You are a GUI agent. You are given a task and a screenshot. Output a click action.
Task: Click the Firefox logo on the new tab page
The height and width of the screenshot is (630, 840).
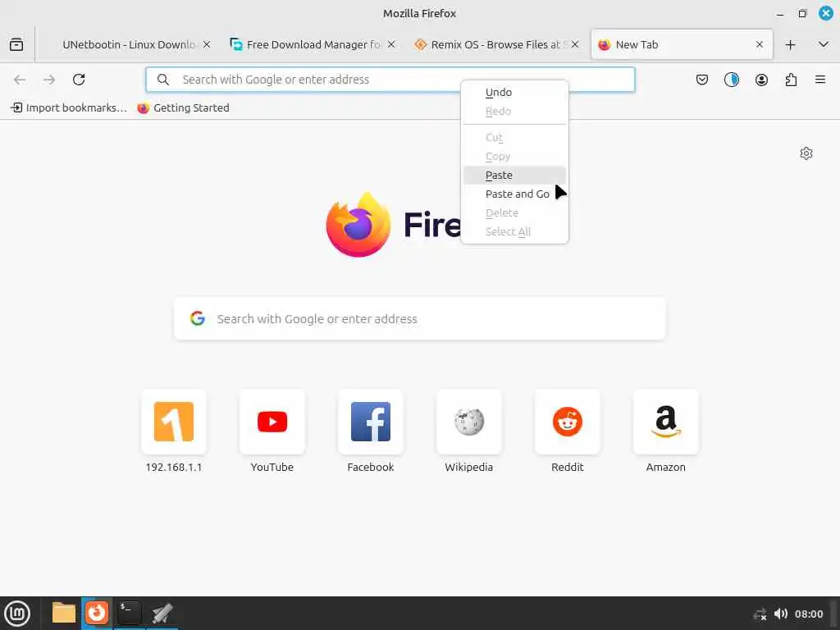(358, 225)
